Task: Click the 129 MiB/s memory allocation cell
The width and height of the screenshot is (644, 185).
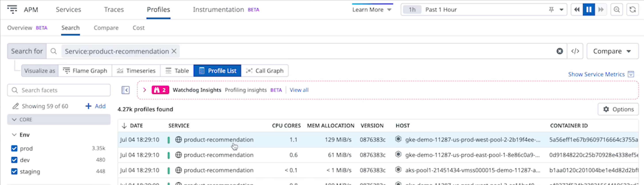Action: point(338,139)
